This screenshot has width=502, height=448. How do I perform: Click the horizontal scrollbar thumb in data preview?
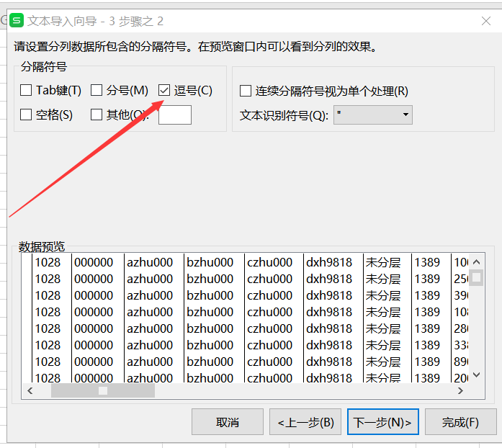point(103,390)
